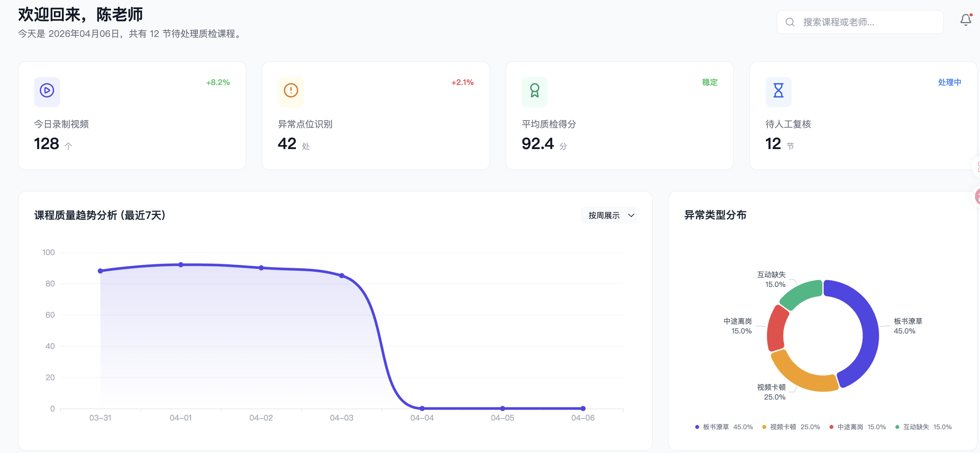Image resolution: width=980 pixels, height=453 pixels.
Task: Toggle 互动缺失 legend entry
Action: (x=924, y=427)
